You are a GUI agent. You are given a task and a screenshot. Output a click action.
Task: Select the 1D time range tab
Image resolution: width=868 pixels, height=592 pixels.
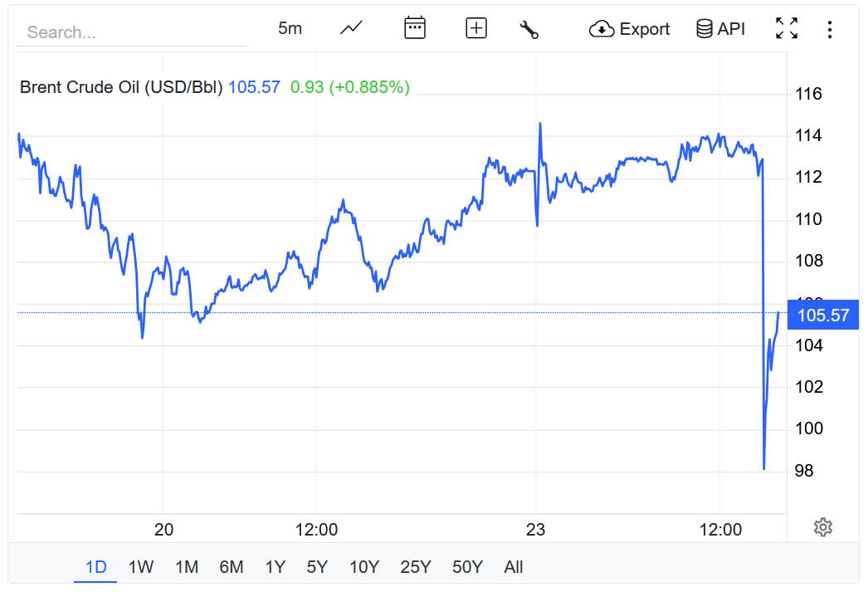pos(96,567)
